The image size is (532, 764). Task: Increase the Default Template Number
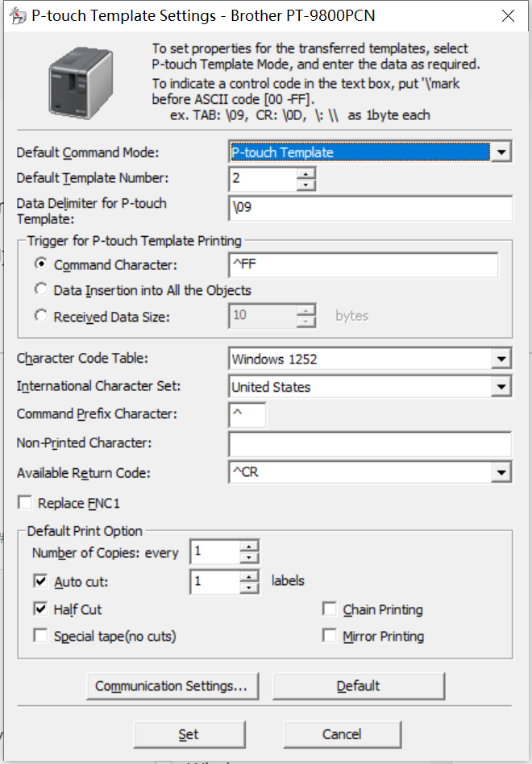coord(306,173)
